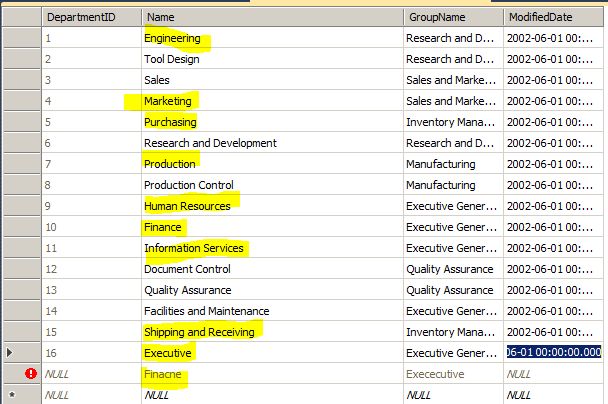Click the new row asterisk indicator
This screenshot has height=404, width=608.
(11, 395)
